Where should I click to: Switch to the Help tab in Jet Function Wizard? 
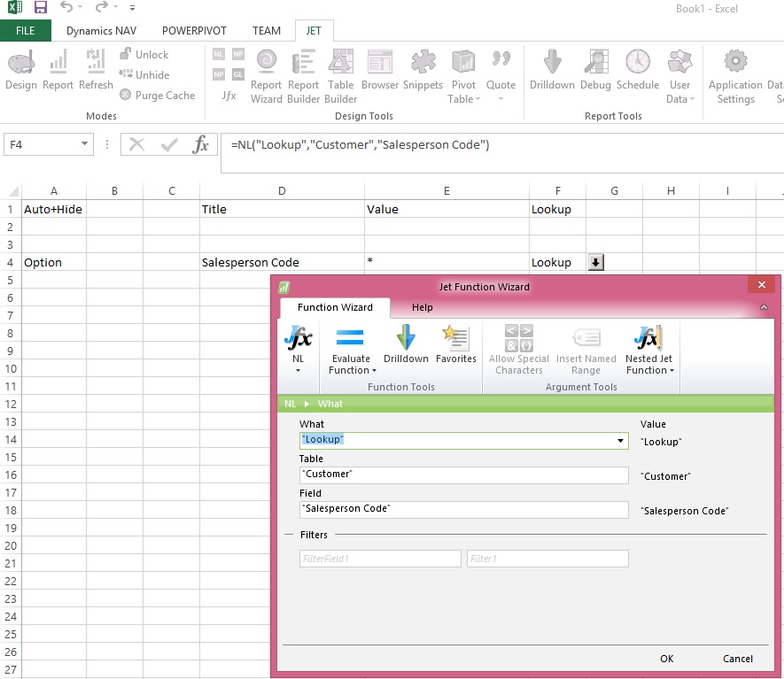pos(422,307)
